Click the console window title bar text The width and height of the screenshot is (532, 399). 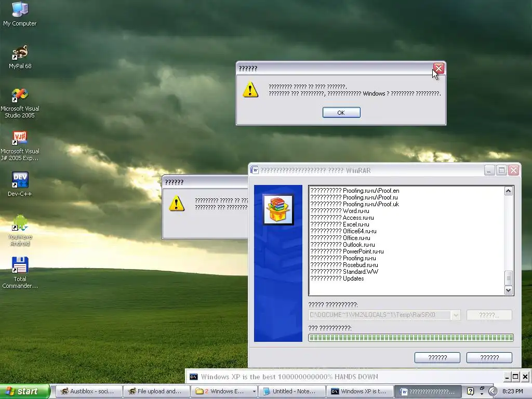click(x=289, y=377)
